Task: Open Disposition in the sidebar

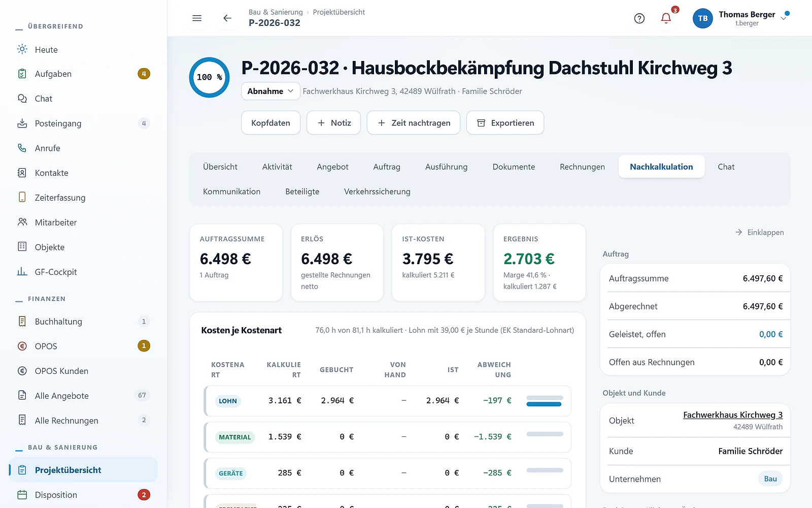Action: (x=83, y=495)
